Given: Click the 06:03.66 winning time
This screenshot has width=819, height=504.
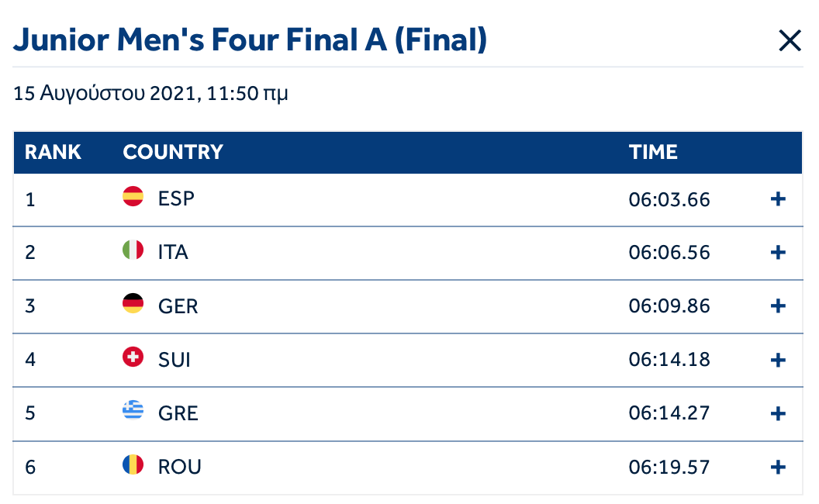Looking at the screenshot, I should (669, 199).
